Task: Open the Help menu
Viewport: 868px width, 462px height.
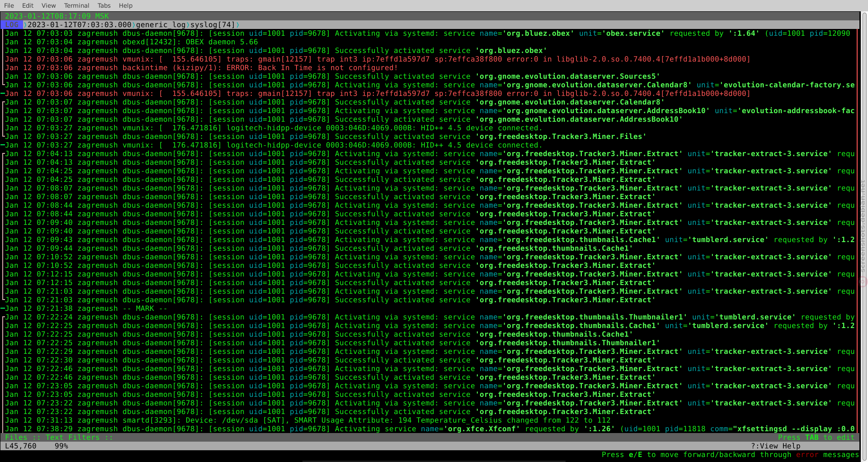Action: (126, 5)
